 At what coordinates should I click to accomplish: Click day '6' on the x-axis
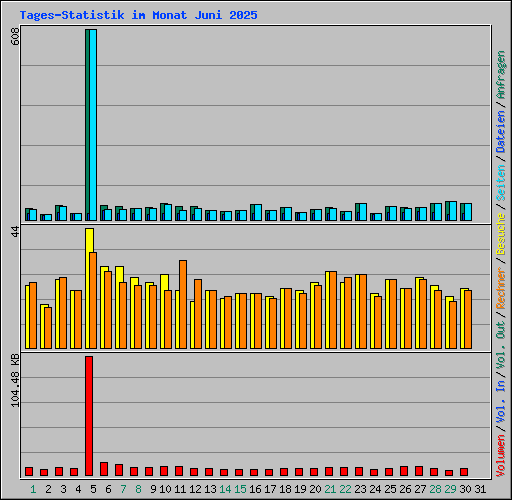pyautogui.click(x=108, y=489)
